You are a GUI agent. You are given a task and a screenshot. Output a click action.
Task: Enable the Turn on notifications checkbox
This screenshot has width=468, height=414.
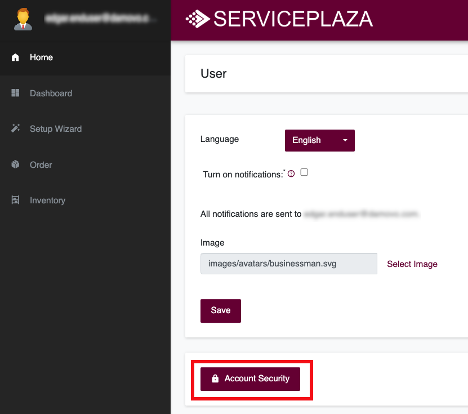pyautogui.click(x=304, y=172)
